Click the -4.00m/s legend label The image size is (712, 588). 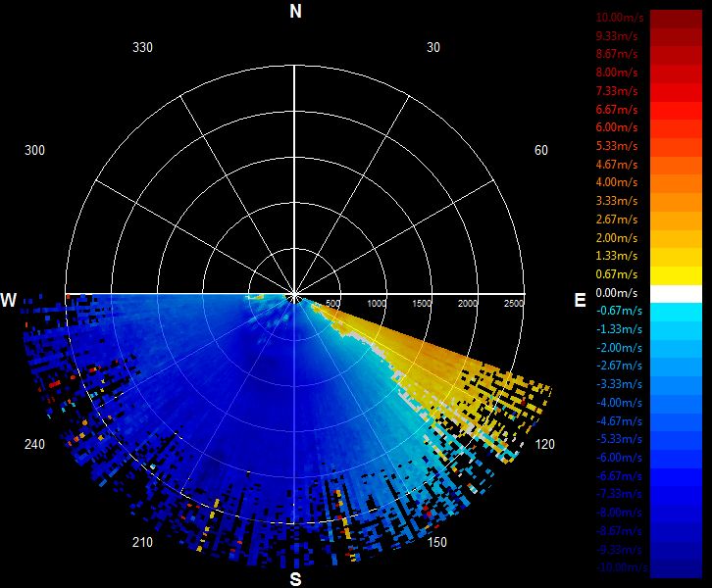click(x=619, y=403)
